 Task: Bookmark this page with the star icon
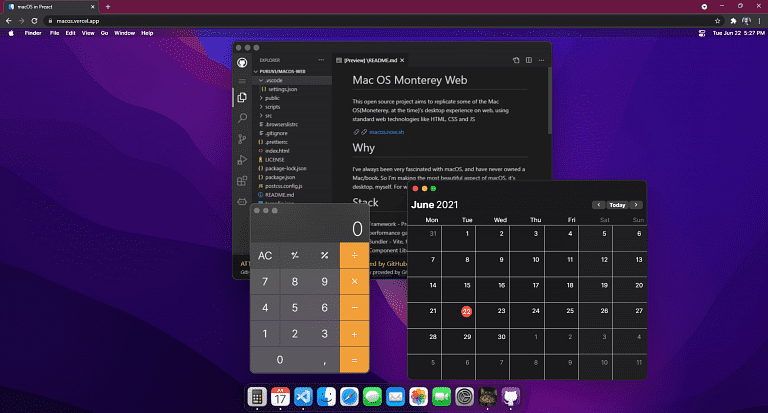click(718, 21)
